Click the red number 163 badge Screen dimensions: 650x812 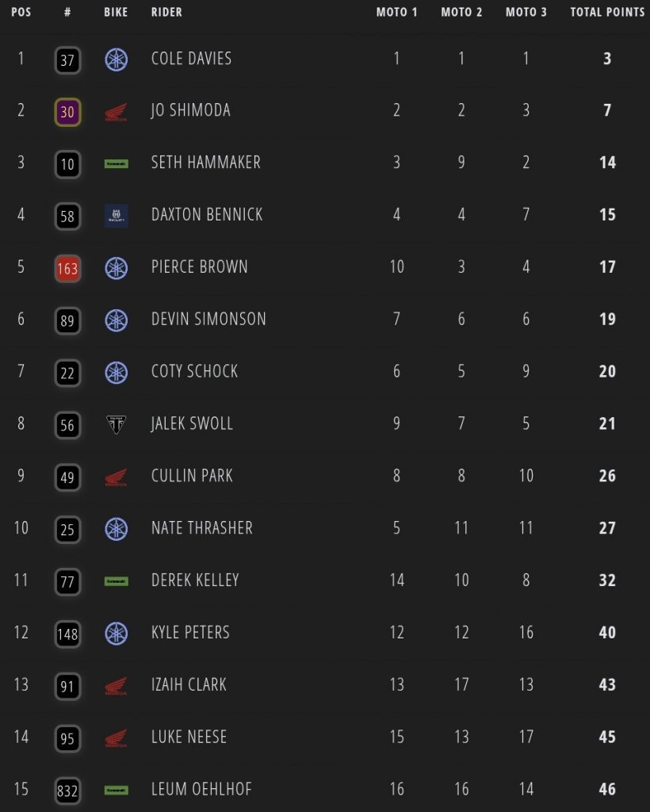pos(67,269)
